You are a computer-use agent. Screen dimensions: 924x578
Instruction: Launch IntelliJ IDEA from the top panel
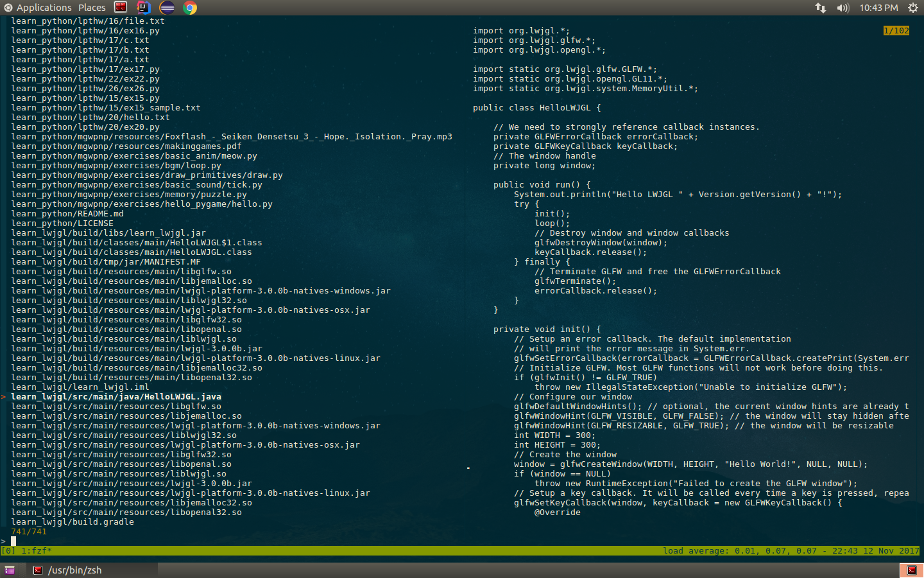[144, 8]
